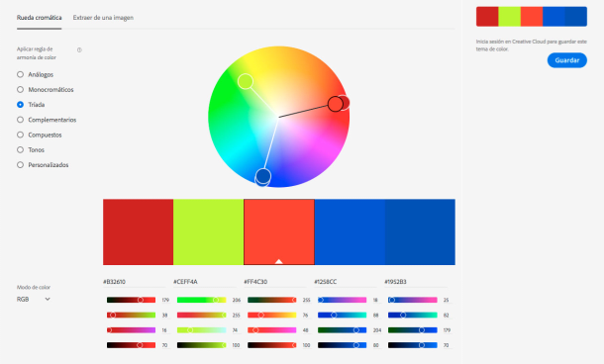This screenshot has height=364, width=604.
Task: Click the hex field showing #1952B3
Action: pos(416,282)
